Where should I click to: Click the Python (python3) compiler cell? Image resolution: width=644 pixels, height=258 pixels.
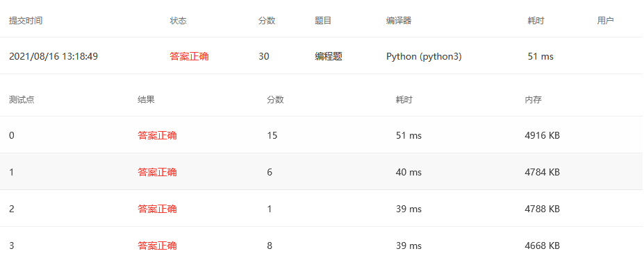(424, 57)
